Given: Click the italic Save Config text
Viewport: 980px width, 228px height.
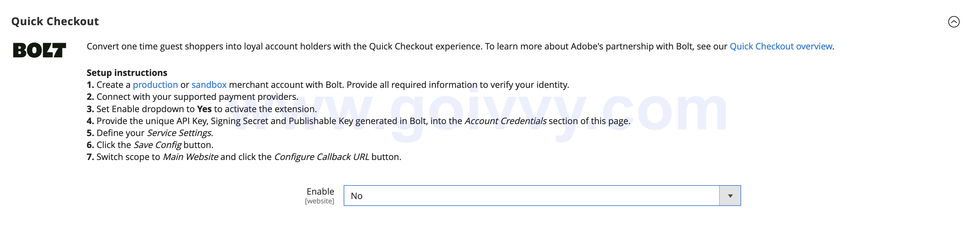Looking at the screenshot, I should pos(157,145).
